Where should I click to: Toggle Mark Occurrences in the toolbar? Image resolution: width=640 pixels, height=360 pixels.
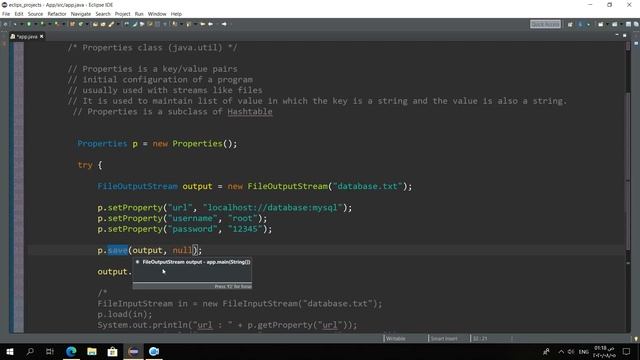[134, 24]
